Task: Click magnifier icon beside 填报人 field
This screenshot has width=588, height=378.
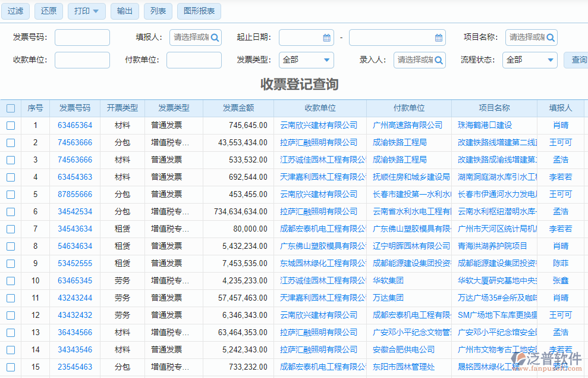Action: tap(214, 37)
